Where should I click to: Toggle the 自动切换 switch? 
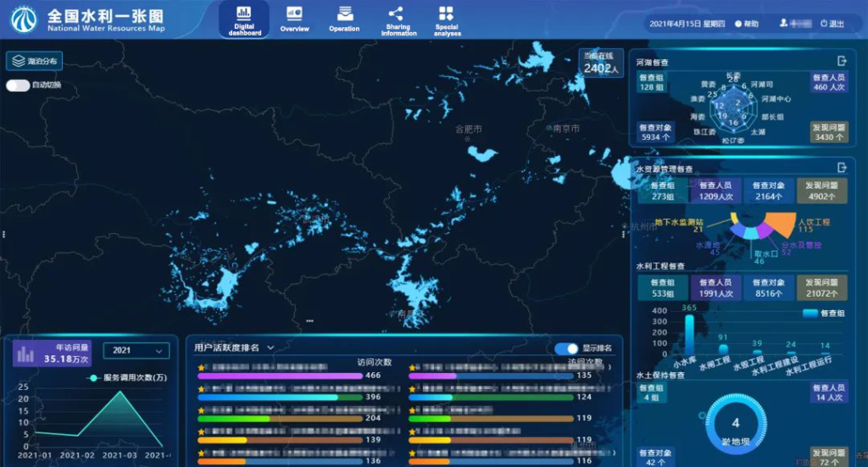[18, 85]
